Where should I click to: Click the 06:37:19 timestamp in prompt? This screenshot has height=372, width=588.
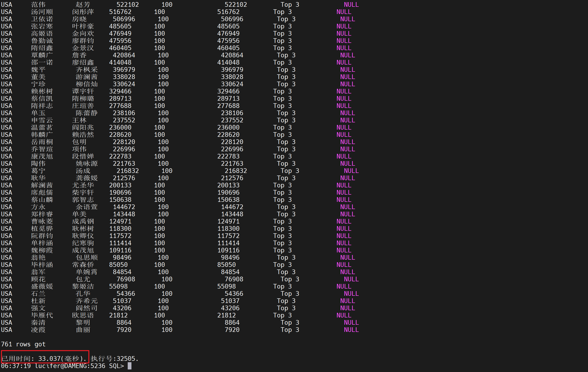click(16, 366)
